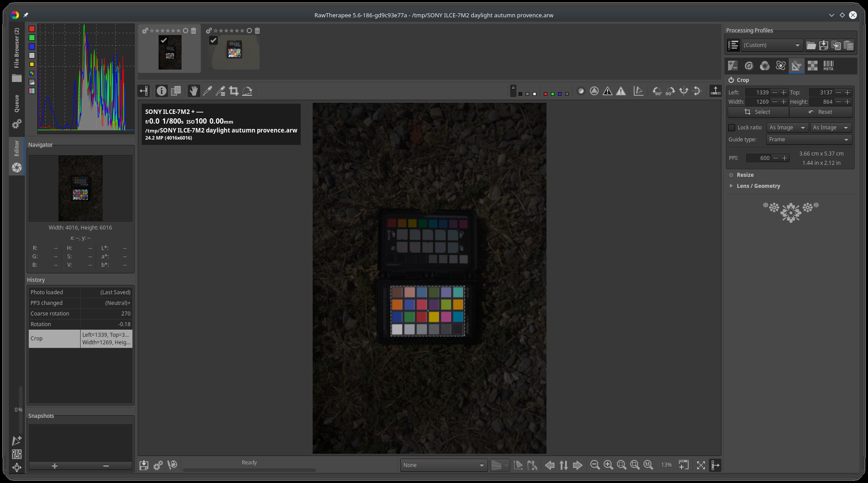Increase the PPI value with plus
This screenshot has height=483, width=868.
pyautogui.click(x=785, y=158)
